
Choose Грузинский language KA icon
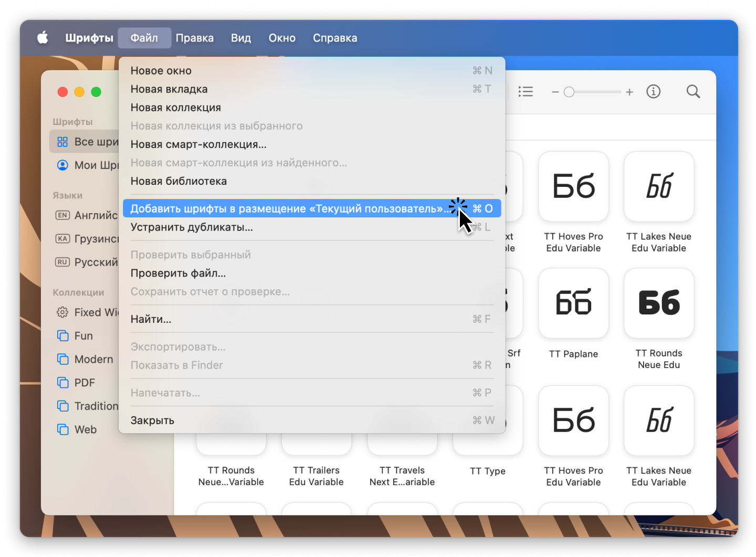[x=62, y=239]
